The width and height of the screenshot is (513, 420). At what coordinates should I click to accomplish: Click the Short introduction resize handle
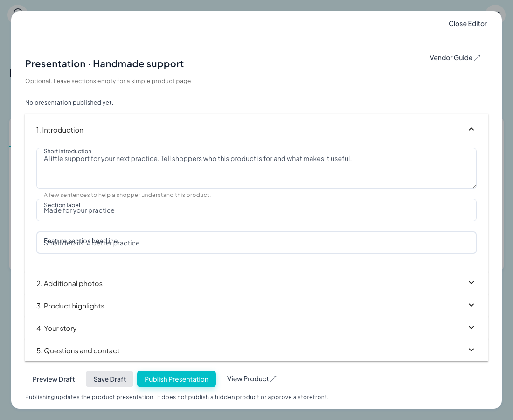tap(474, 186)
